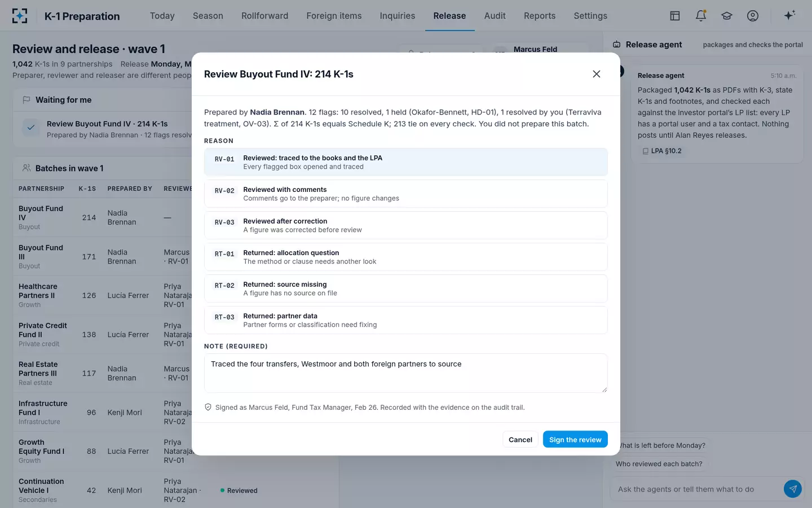Select reason RT-02 Returned: source missing

click(406, 288)
